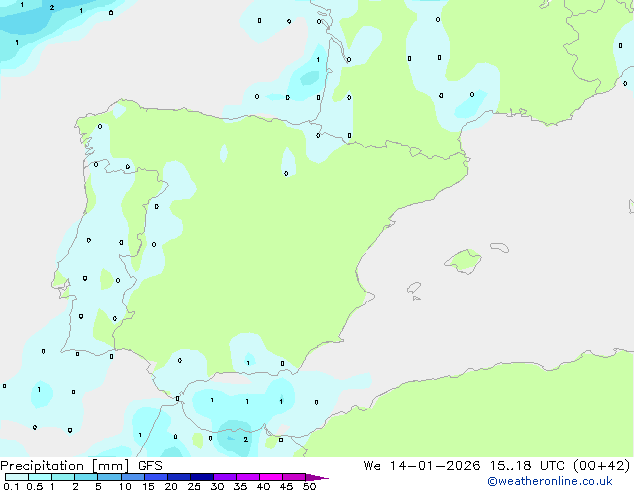Click the over-50 mm legend arrow tip

[317, 477]
